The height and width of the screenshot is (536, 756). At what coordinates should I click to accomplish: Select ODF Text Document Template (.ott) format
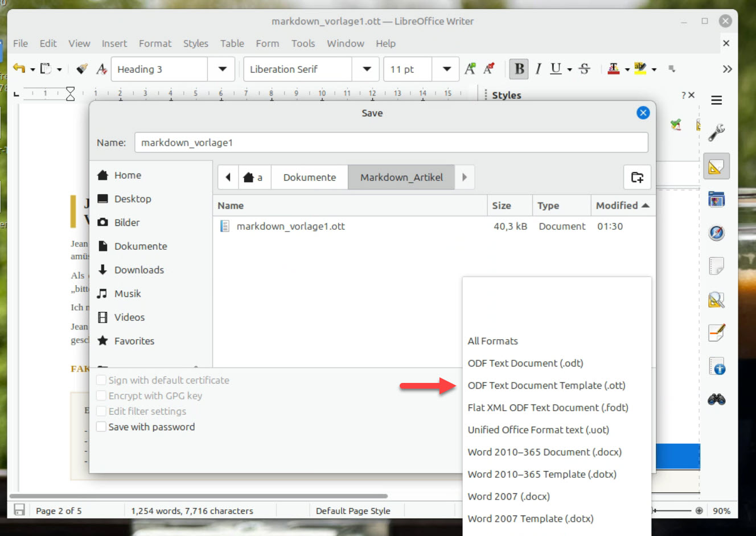click(546, 385)
